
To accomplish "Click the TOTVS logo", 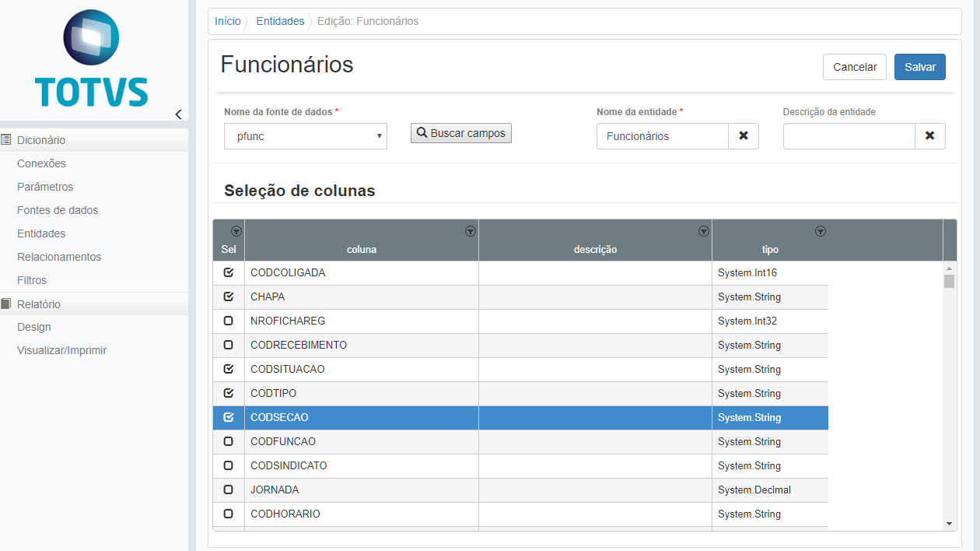I will click(92, 60).
